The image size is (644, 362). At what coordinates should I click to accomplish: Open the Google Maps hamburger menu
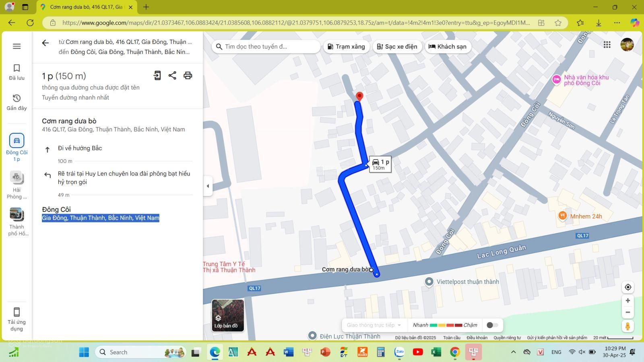17,46
